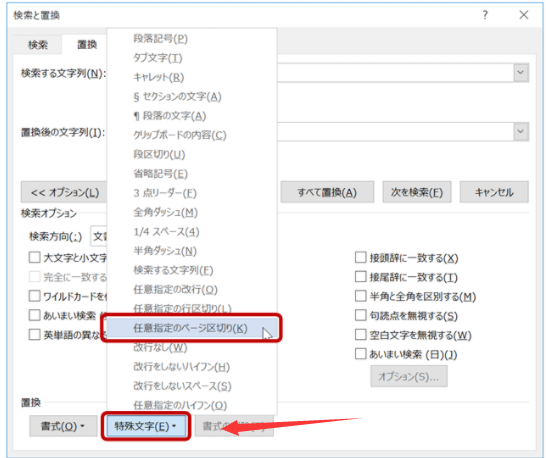Image resolution: width=546 pixels, height=458 pixels.
Task: Click in the 置換後の文字列 input field
Action: pyautogui.click(x=395, y=131)
